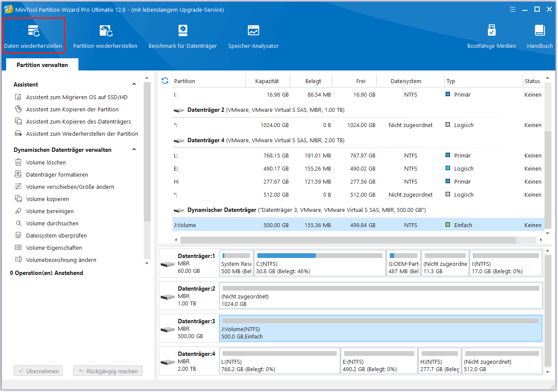Screen dimensions: 558x392
Task: Collapse Dynamischen Datenträger verwalten section
Action: pos(134,150)
